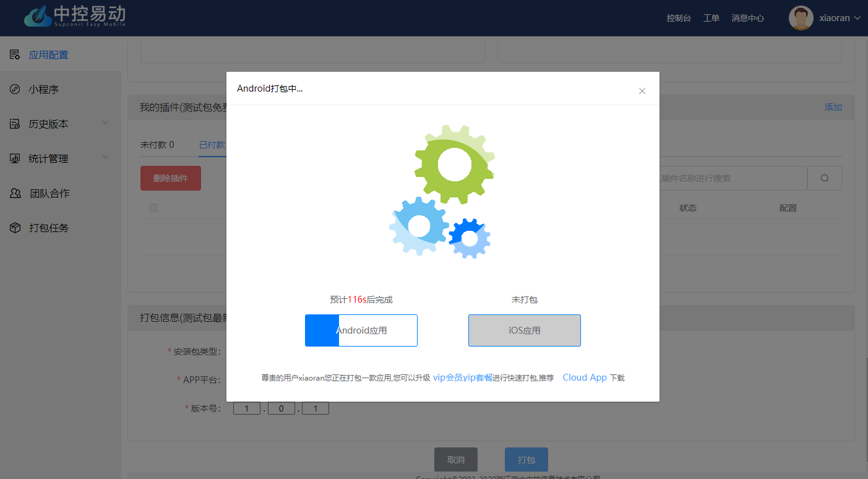This screenshot has height=479, width=868.
Task: Click 添加 link in plugins panel
Action: (833, 107)
